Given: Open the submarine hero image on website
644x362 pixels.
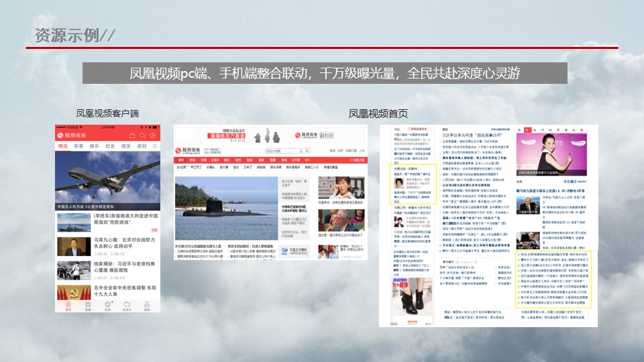Looking at the screenshot, I should pyautogui.click(x=226, y=208).
